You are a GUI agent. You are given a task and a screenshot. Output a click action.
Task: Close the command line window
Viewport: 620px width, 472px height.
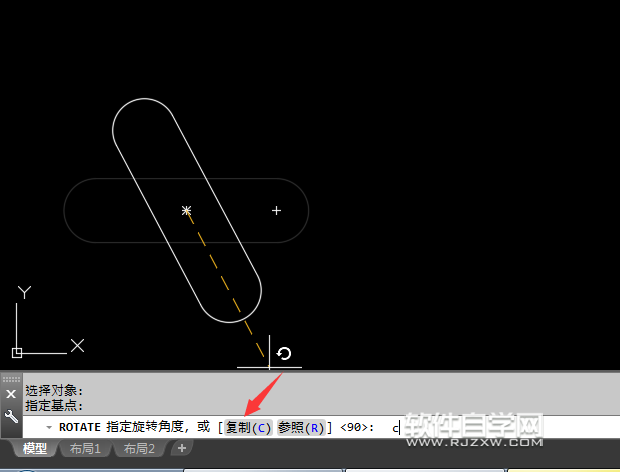coord(11,394)
